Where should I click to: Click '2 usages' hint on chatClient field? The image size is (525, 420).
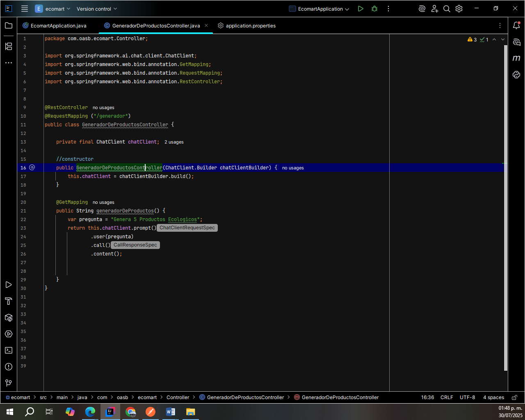[174, 142]
